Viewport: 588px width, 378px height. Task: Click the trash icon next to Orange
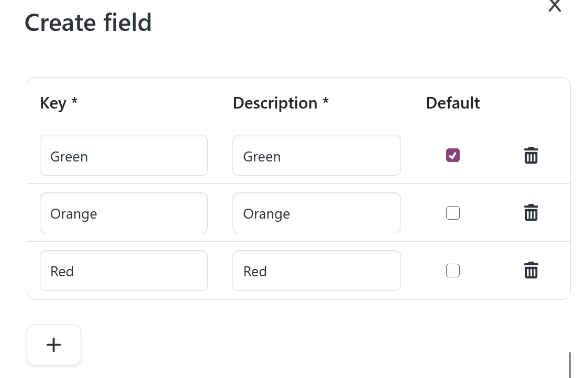click(x=531, y=213)
